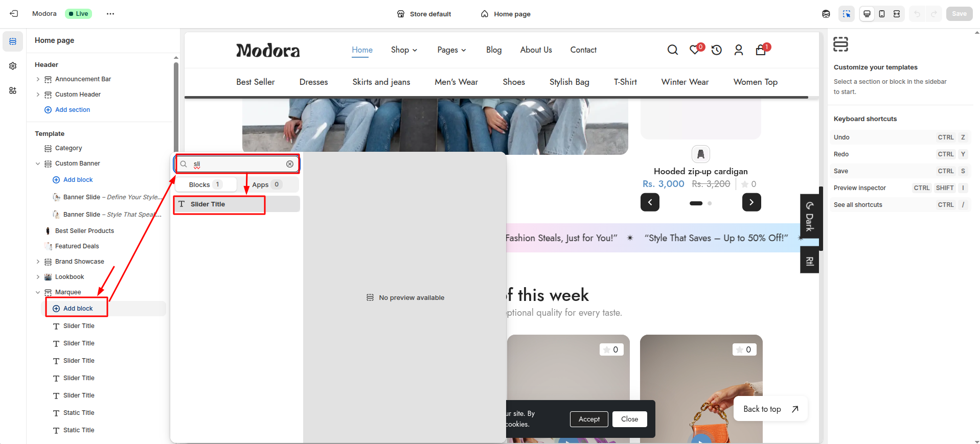Image resolution: width=980 pixels, height=444 pixels.
Task: Click next slide arrow under cardigan
Action: (751, 202)
